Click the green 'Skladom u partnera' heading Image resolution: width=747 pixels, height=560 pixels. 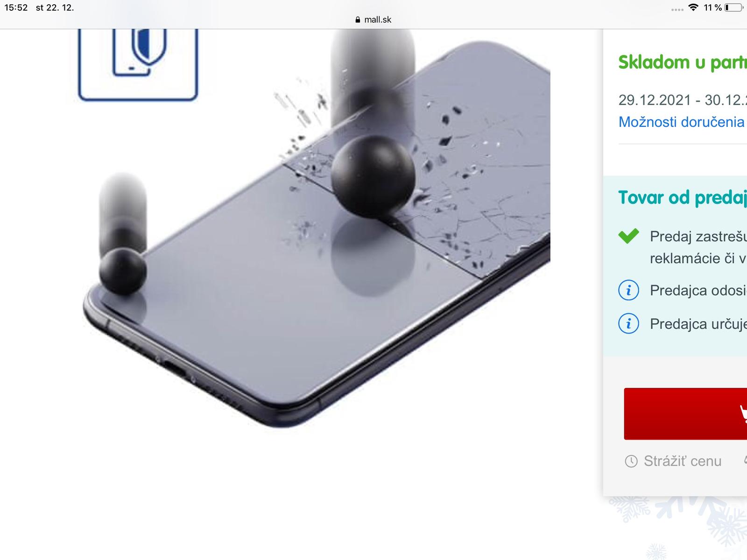click(x=683, y=62)
